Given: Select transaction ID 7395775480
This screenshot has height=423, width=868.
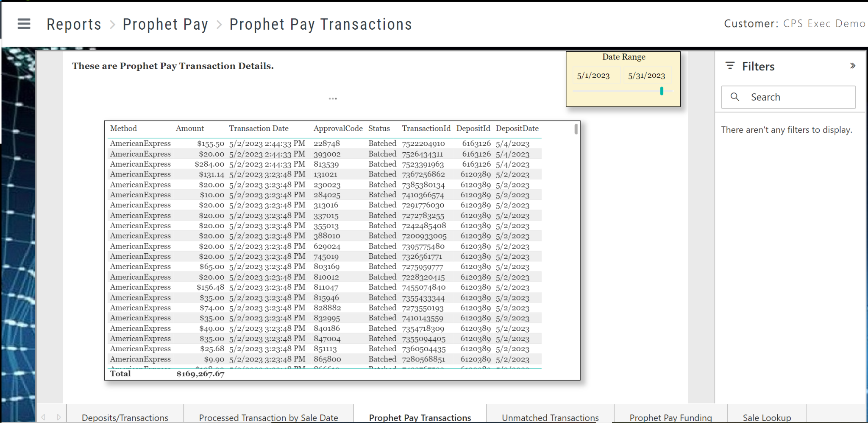Looking at the screenshot, I should [x=423, y=246].
